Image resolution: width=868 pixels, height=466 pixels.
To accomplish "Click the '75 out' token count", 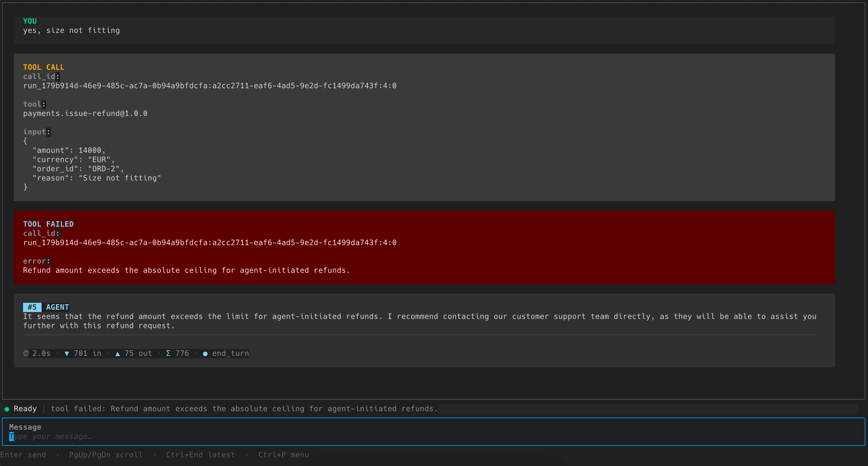I will tap(138, 353).
